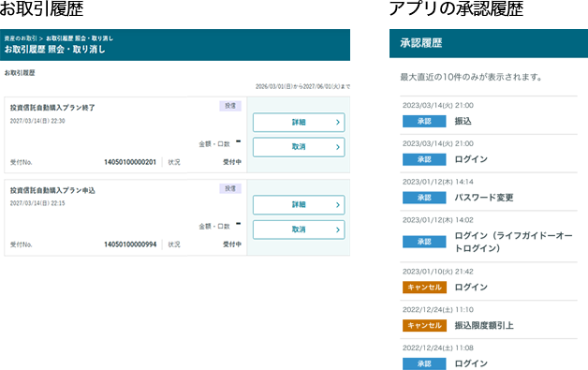Click note 最大直近の10件のみが表示されます。
588x370 pixels.
[x=471, y=78]
